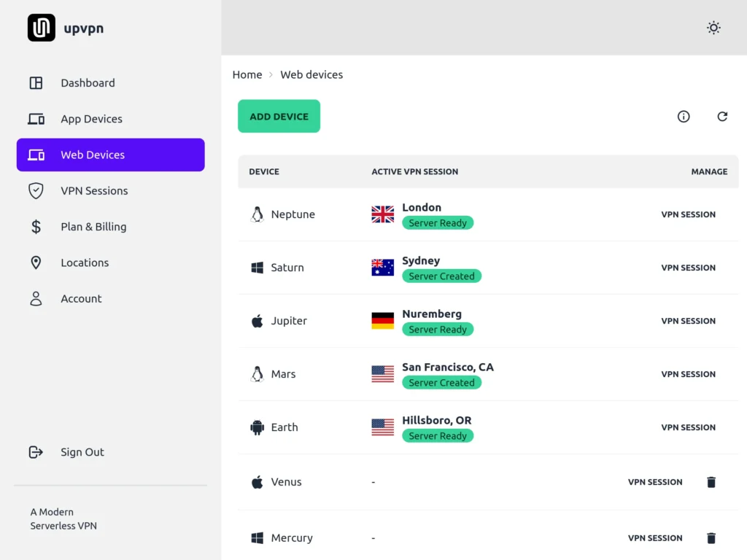Click the trash icon beside Mercury
Viewport: 747px width, 560px height.
click(711, 538)
